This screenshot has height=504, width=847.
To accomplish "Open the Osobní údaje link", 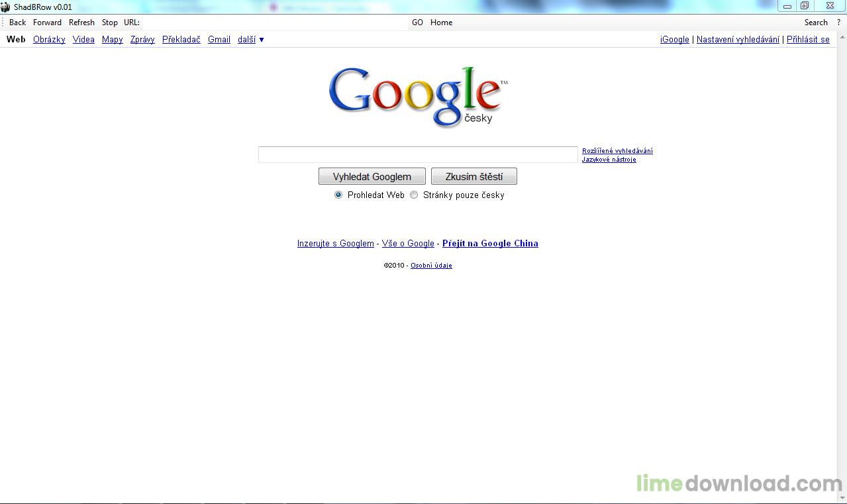I will pos(431,266).
